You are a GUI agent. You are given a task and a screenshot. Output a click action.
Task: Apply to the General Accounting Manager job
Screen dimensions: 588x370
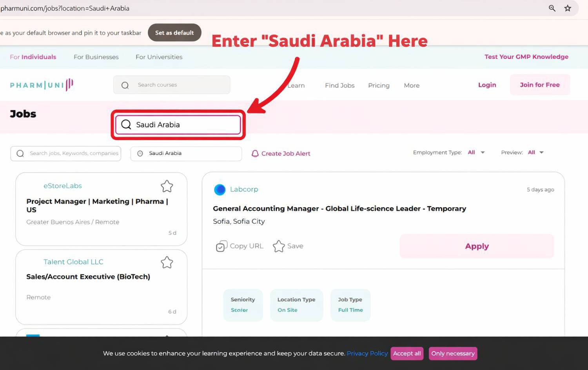(x=477, y=246)
